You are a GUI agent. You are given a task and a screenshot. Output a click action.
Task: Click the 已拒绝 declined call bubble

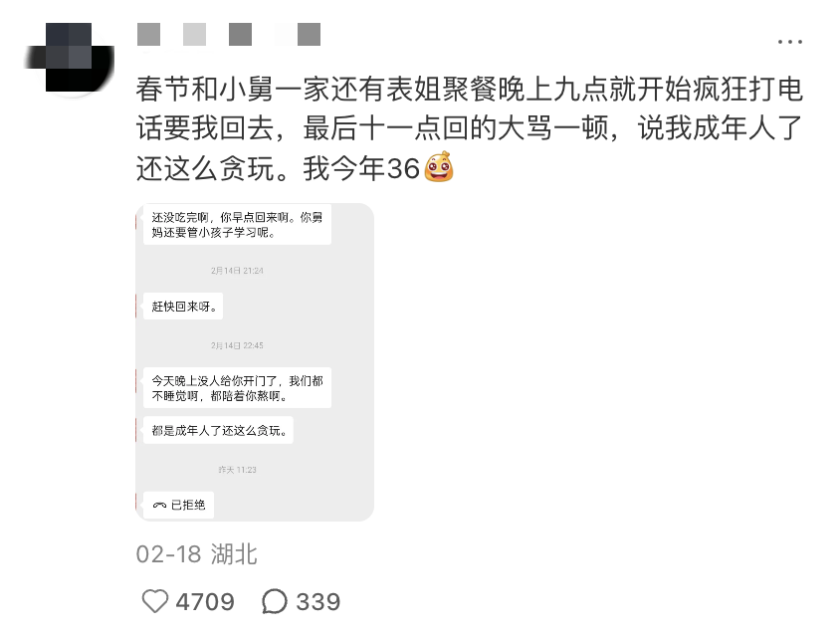coord(178,505)
